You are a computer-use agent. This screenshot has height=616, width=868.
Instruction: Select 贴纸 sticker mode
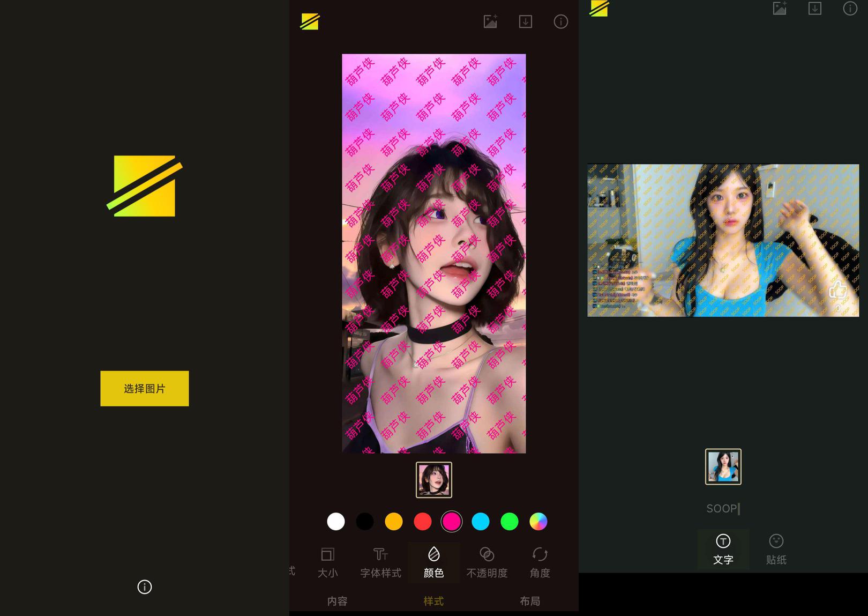(776, 549)
